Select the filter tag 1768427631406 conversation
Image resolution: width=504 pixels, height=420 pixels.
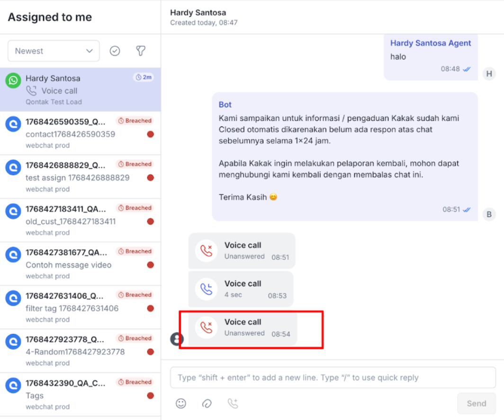[x=72, y=308]
